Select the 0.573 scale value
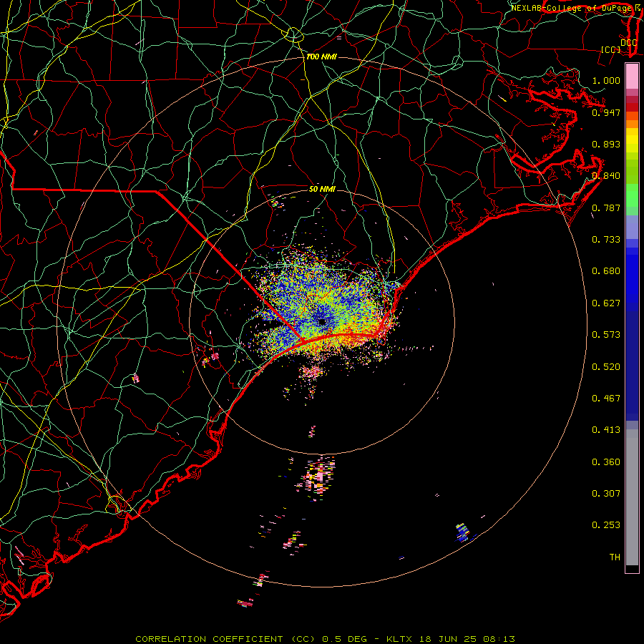644x644 pixels. pos(606,335)
